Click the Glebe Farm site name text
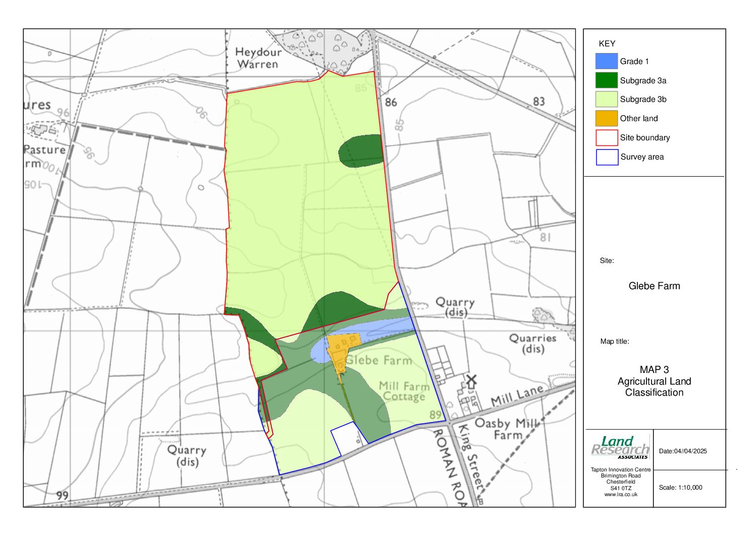Screen dimensions: 756x534 [x=654, y=286]
